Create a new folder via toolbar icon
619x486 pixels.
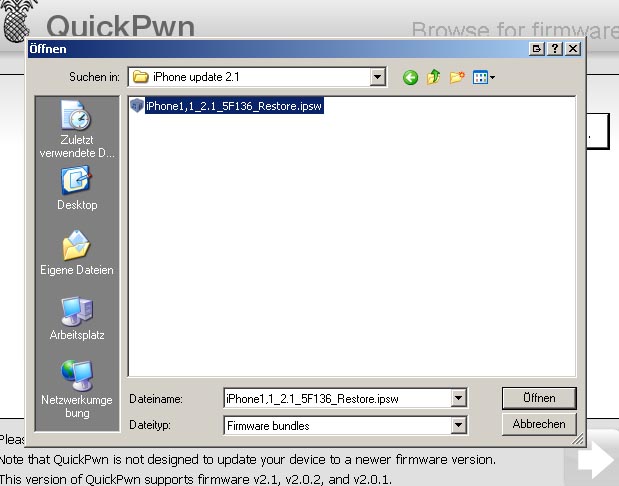(457, 77)
